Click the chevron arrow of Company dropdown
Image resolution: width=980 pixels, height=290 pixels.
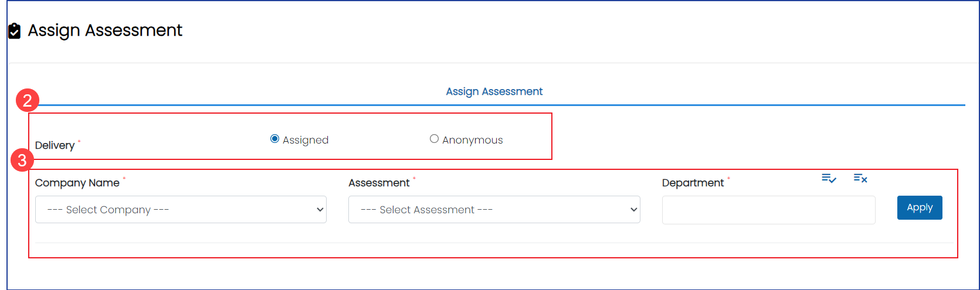(x=320, y=210)
